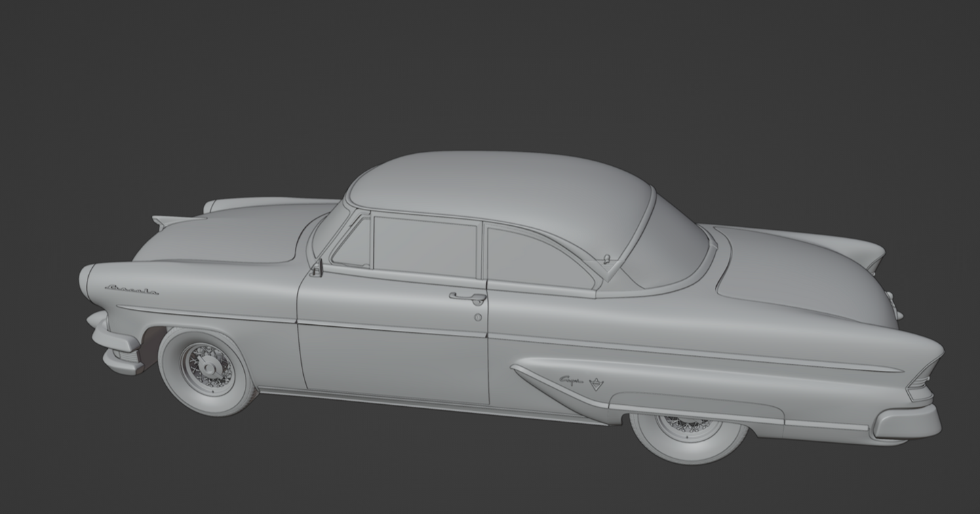Click the round door lock below the handle

click(x=478, y=317)
